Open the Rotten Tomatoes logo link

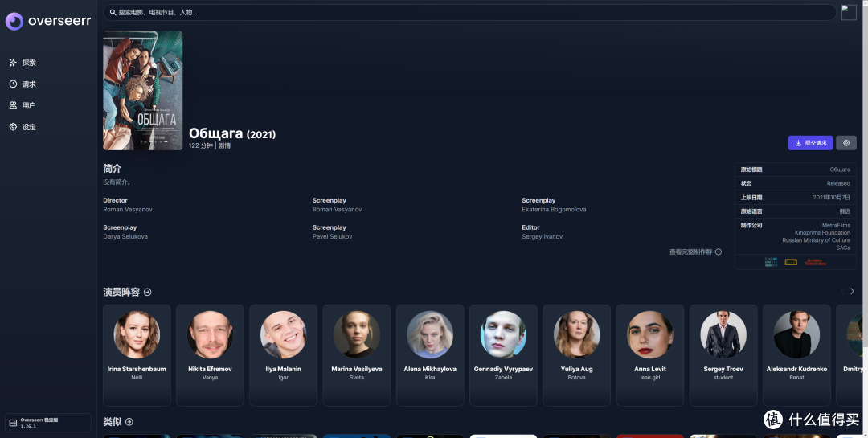tap(817, 261)
